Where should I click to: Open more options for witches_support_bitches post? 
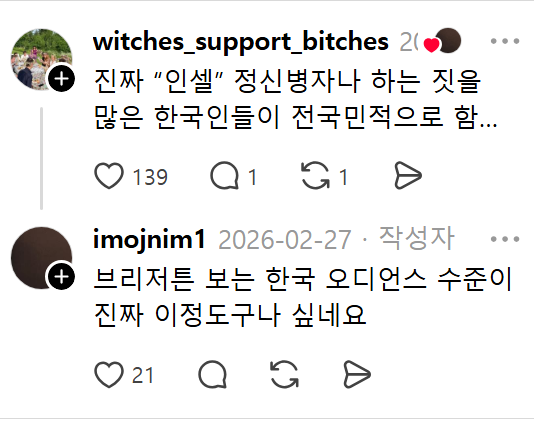pos(505,41)
